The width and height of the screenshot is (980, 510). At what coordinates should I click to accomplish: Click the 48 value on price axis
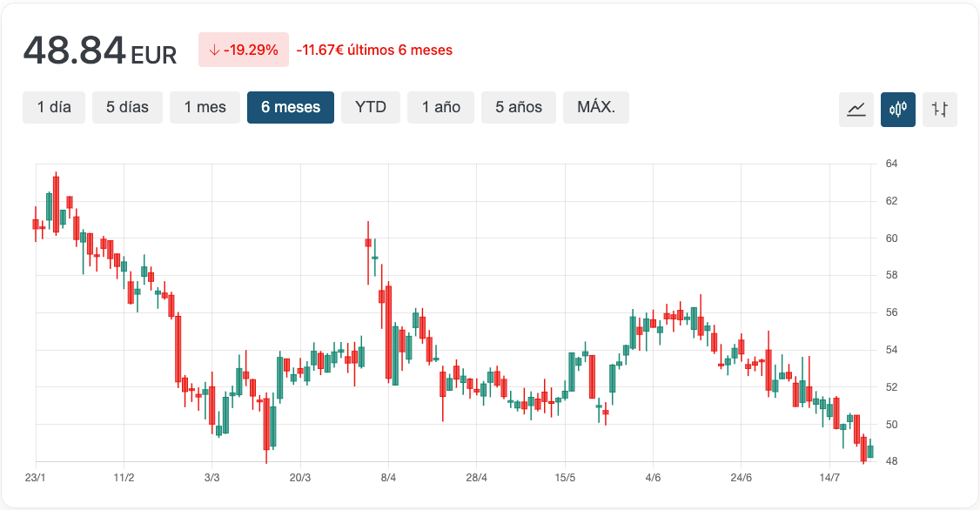click(x=891, y=461)
